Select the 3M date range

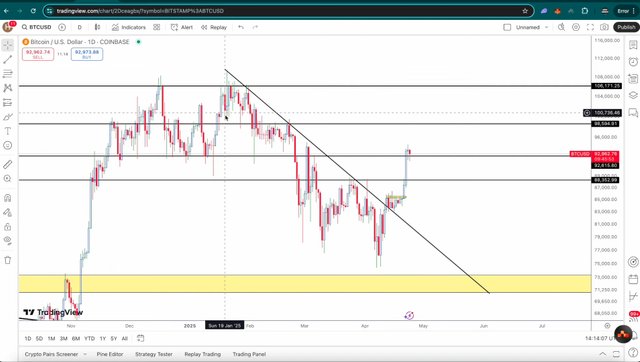click(x=64, y=338)
